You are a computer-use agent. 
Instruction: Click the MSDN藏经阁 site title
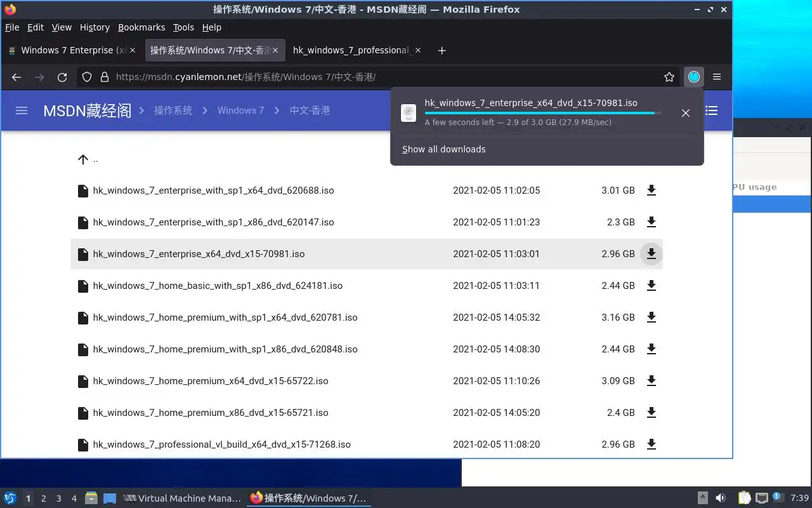pyautogui.click(x=88, y=110)
